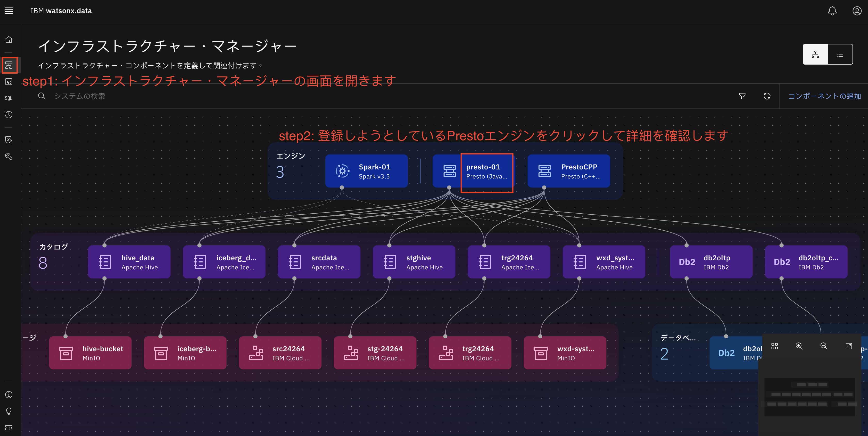Go to Home in sidebar
The height and width of the screenshot is (436, 868).
[9, 40]
